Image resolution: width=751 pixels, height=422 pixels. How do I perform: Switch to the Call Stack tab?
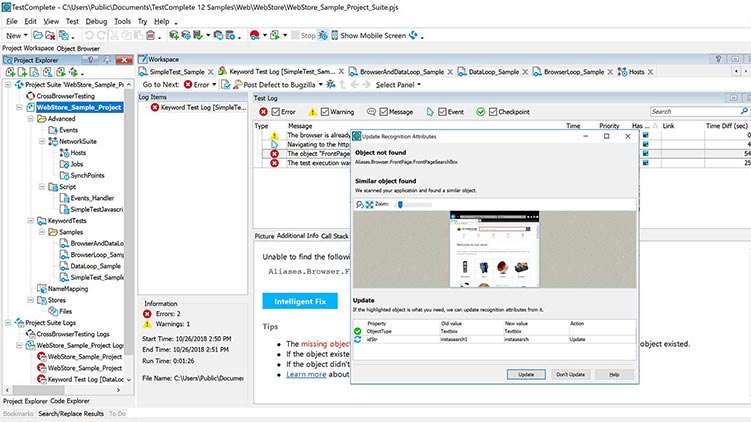[335, 236]
